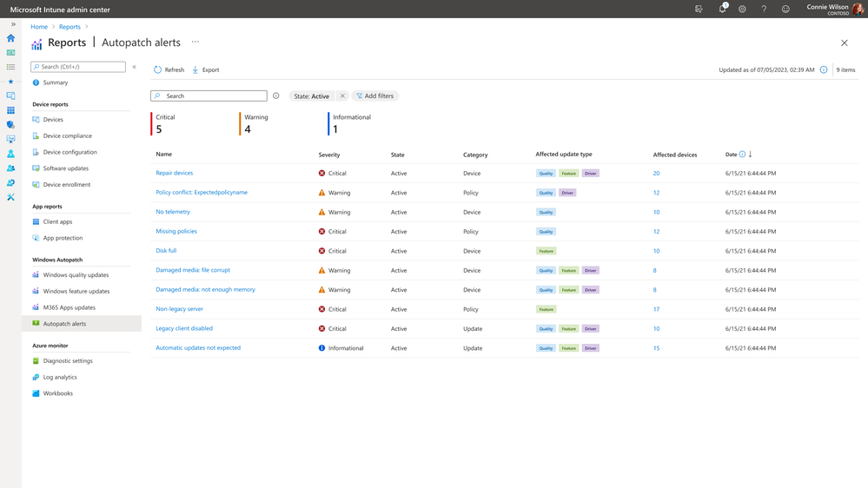The height and width of the screenshot is (488, 868).
Task: Open Policy conflict: Expectedpolicyname alert
Action: pos(202,193)
